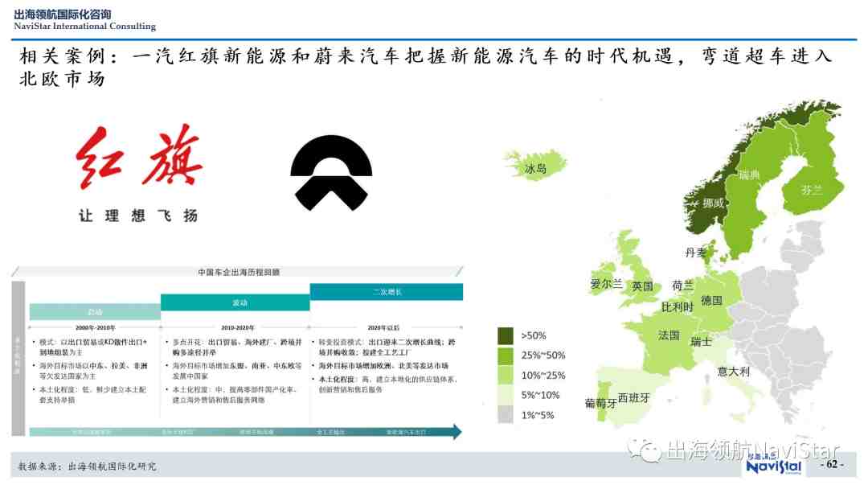868x489 pixels.
Task: Click the 出海领航国际化咨询 header logo text
Action: 63,14
